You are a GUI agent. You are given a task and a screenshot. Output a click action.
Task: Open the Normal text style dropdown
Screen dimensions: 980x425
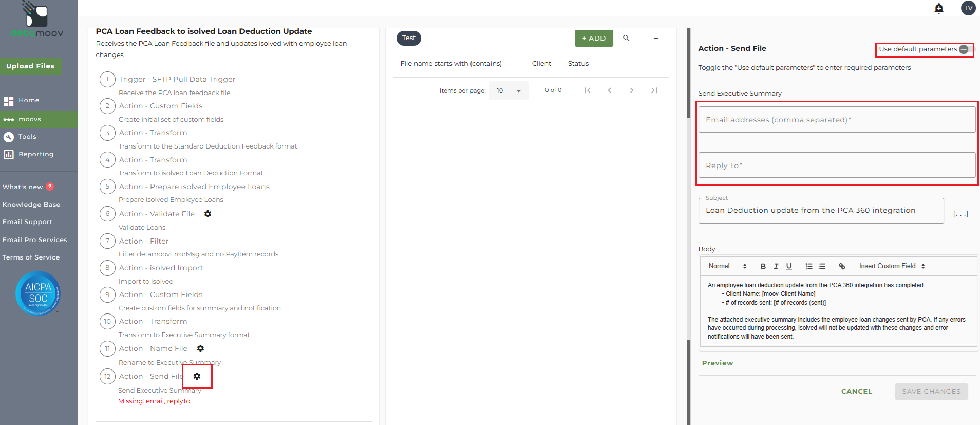727,266
